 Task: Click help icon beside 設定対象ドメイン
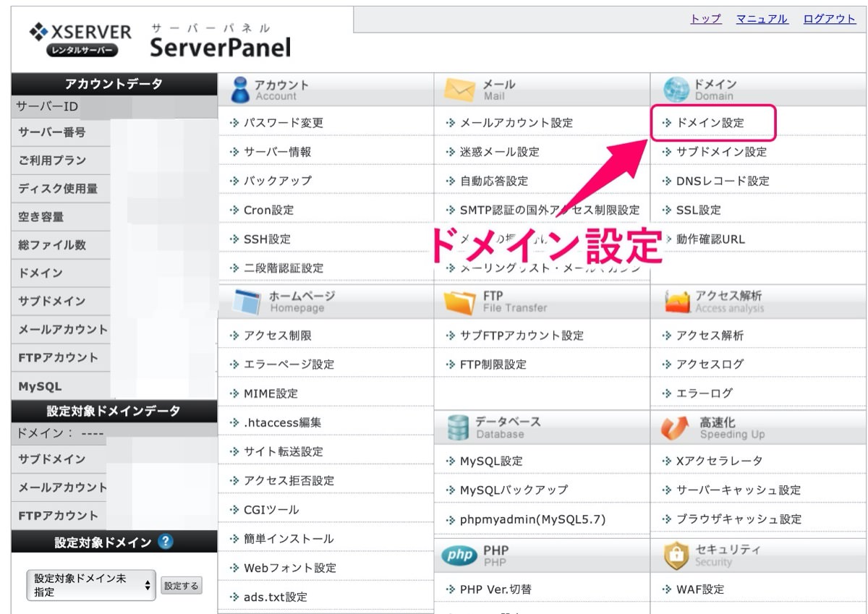[x=166, y=542]
